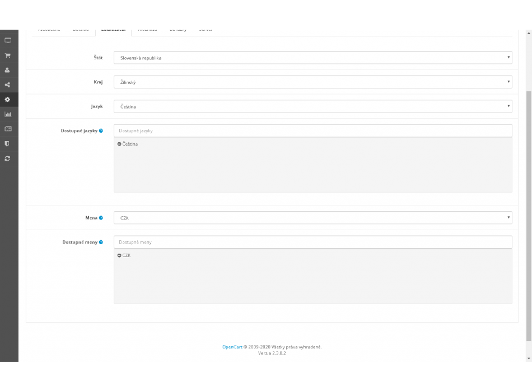Click the Mena label text
532x392 pixels.
click(91, 218)
